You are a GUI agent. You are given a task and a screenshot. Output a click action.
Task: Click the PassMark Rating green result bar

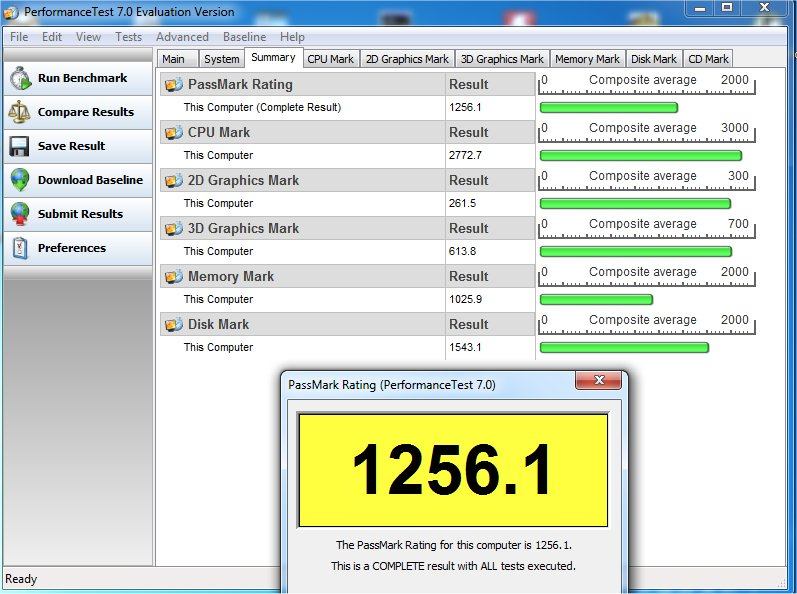[608, 108]
